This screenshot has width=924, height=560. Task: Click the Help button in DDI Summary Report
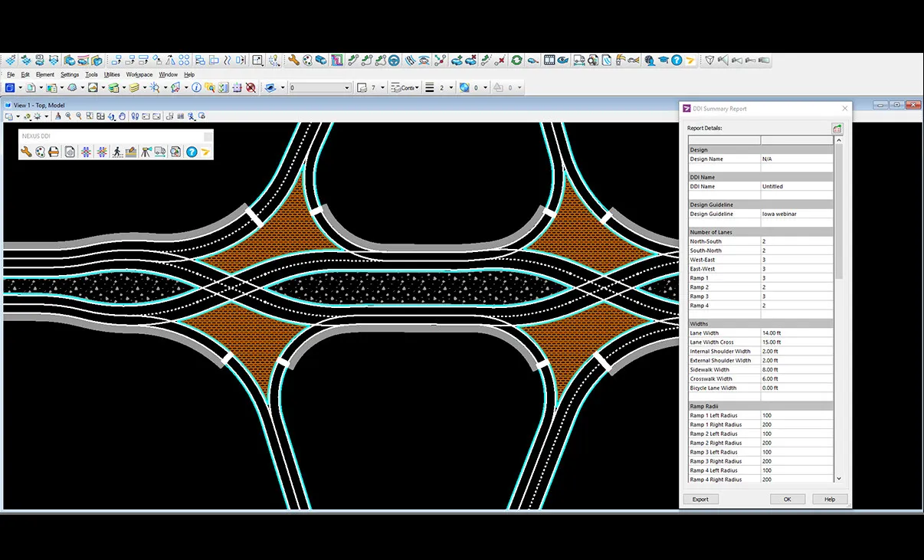pos(830,499)
